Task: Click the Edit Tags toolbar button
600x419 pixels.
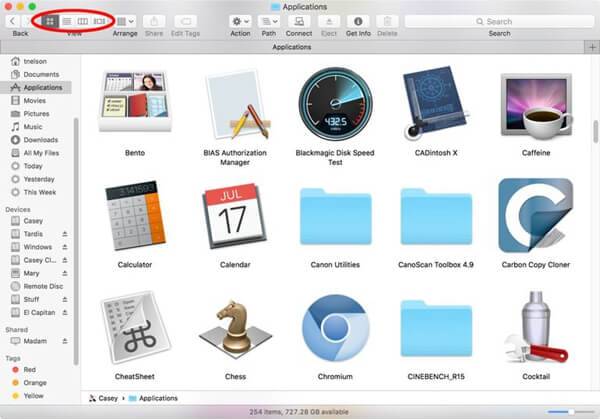Action: [x=186, y=21]
